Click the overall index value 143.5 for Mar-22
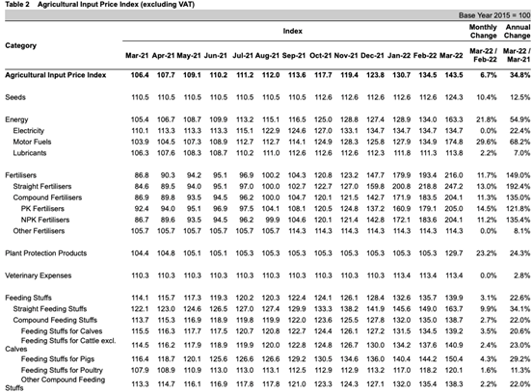The image size is (532, 392). [x=454, y=75]
